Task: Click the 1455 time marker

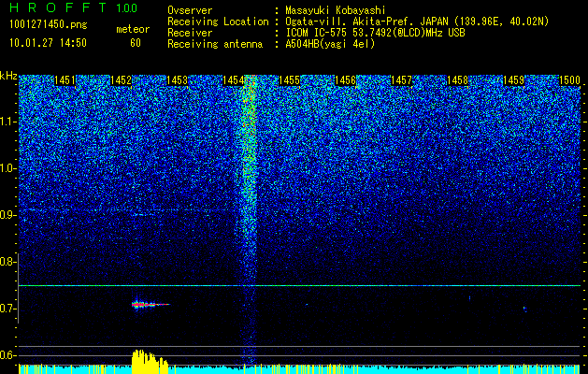Action: (289, 80)
